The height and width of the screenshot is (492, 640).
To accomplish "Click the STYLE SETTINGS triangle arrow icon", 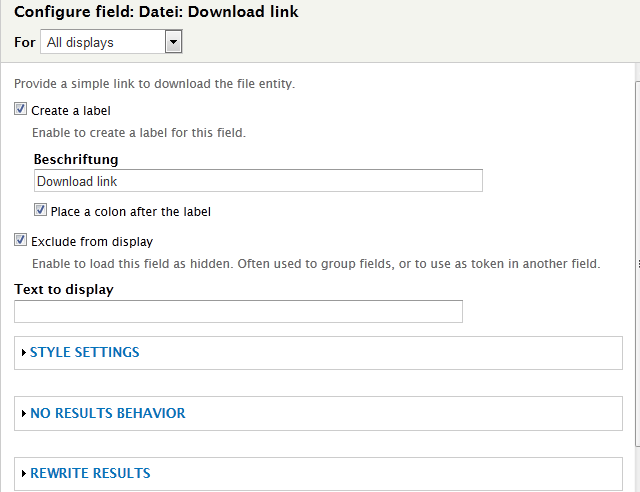I will click(23, 353).
